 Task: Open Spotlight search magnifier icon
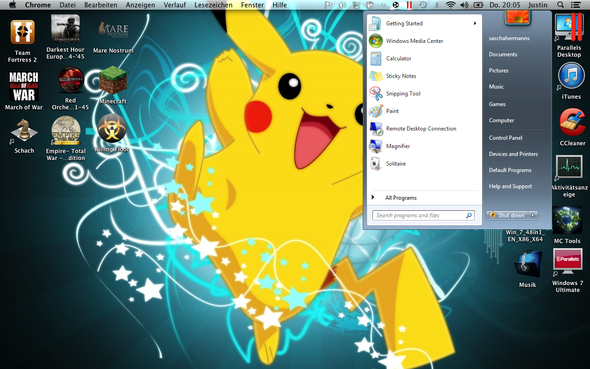tap(560, 5)
